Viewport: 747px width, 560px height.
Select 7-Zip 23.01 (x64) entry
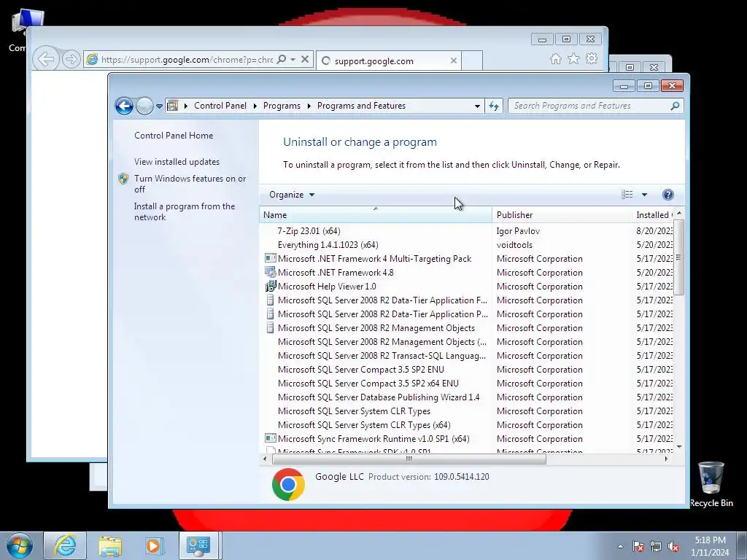pyautogui.click(x=309, y=231)
